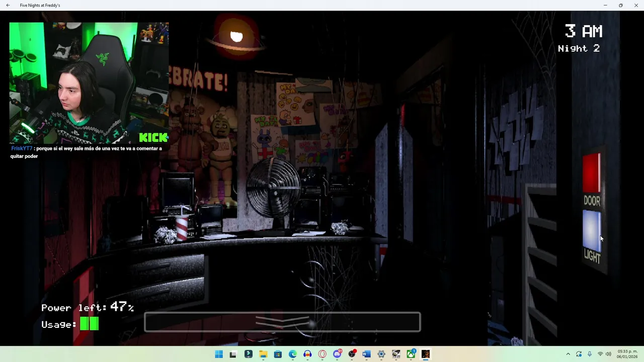The height and width of the screenshot is (362, 644).
Task: Open Audacity from the taskbar
Action: [x=307, y=354]
